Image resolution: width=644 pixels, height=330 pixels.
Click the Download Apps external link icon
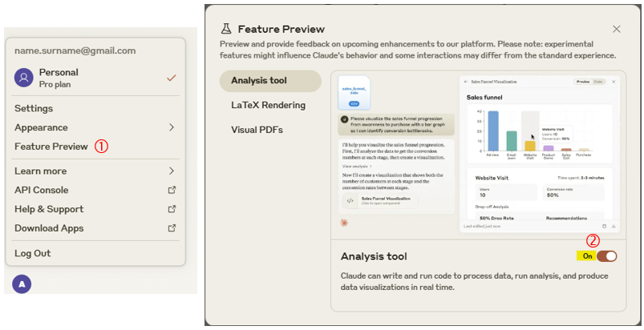(172, 228)
